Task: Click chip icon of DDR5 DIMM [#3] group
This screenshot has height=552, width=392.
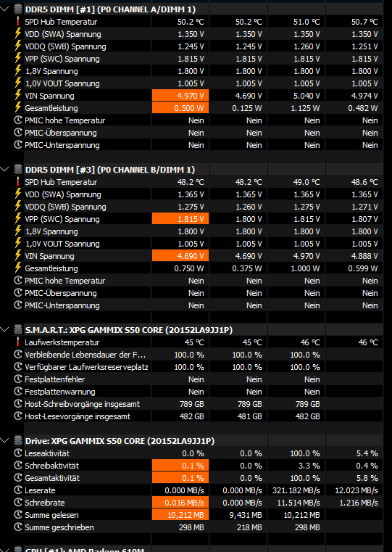Action: tap(18, 169)
